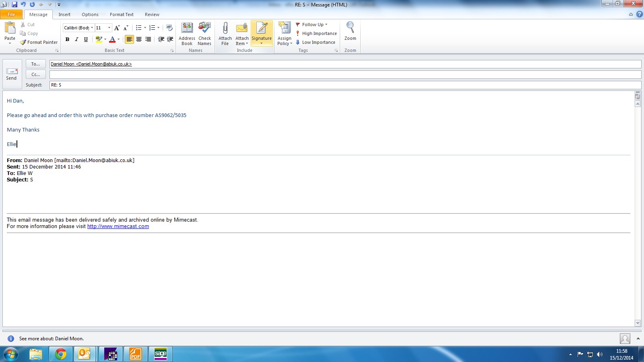Align text right

tap(148, 39)
